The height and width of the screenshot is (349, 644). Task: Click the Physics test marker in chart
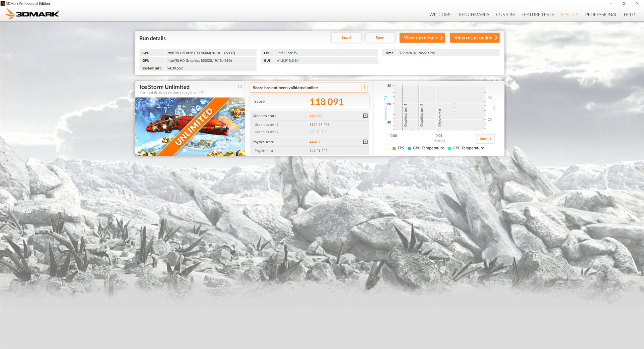tap(440, 118)
